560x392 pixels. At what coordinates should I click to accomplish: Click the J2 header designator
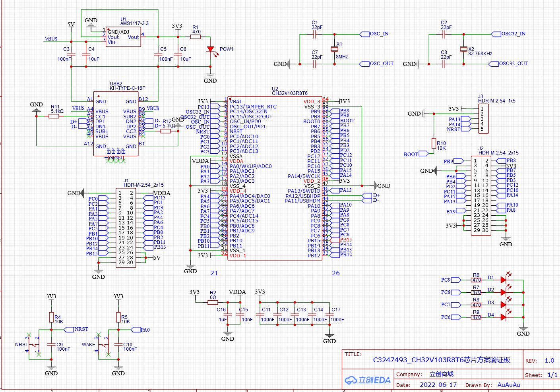click(x=481, y=148)
